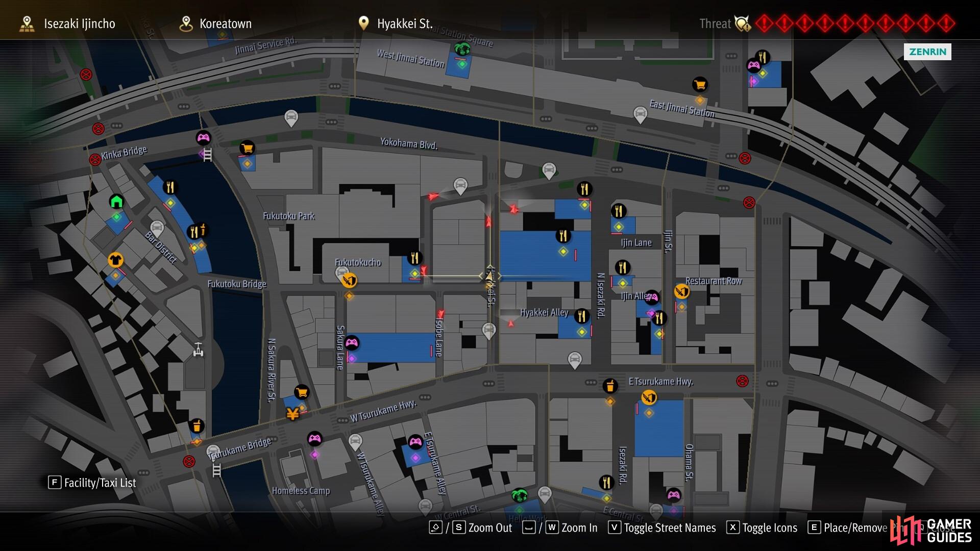Image resolution: width=980 pixels, height=551 pixels.
Task: Click the ZENRIN logo badge
Action: click(x=927, y=52)
